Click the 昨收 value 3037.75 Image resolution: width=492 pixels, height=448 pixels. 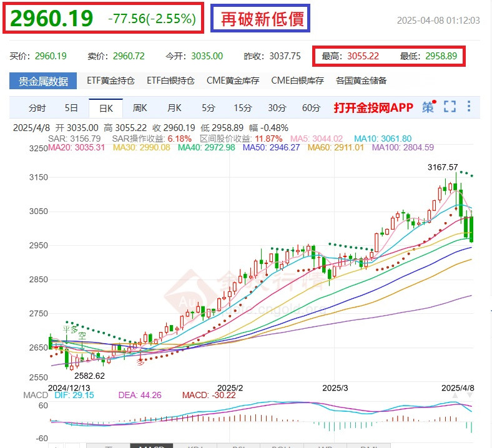point(285,56)
